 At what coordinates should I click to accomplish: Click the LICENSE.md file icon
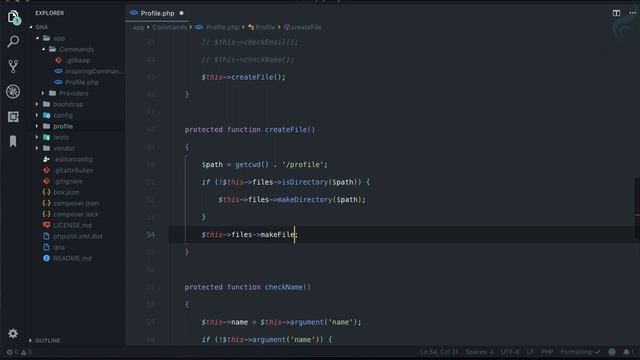(x=46, y=225)
